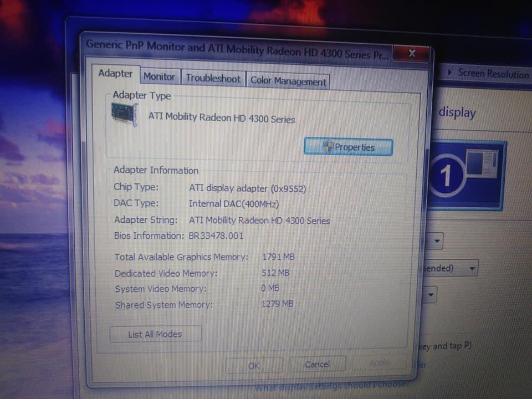Screen dimensions: 532x399
Task: Click the '0 MB' system video memory value
Action: point(270,288)
